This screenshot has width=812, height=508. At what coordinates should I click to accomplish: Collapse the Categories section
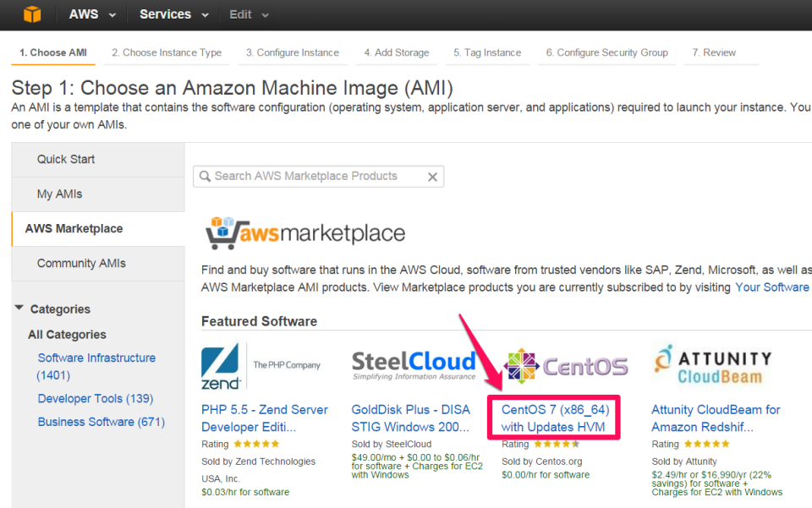(21, 309)
